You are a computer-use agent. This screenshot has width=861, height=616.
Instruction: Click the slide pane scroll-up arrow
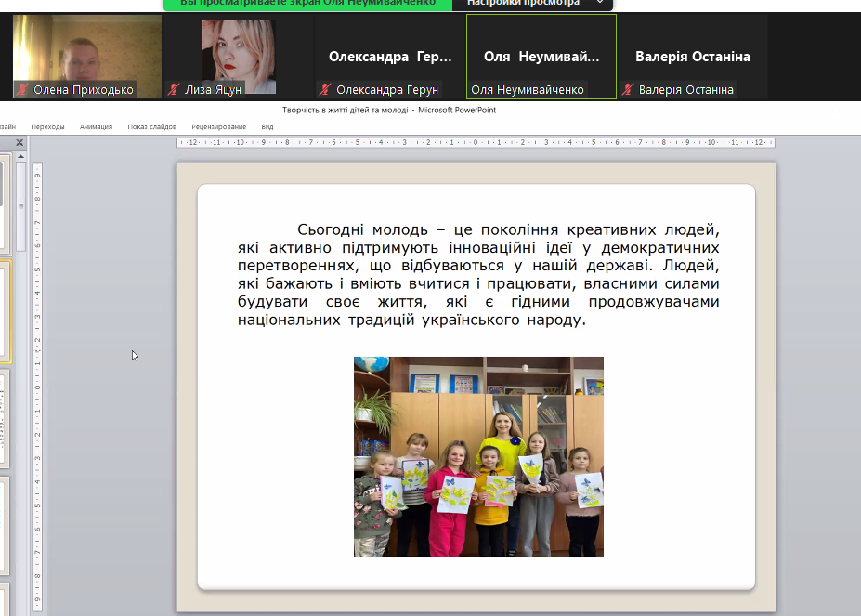pyautogui.click(x=20, y=158)
